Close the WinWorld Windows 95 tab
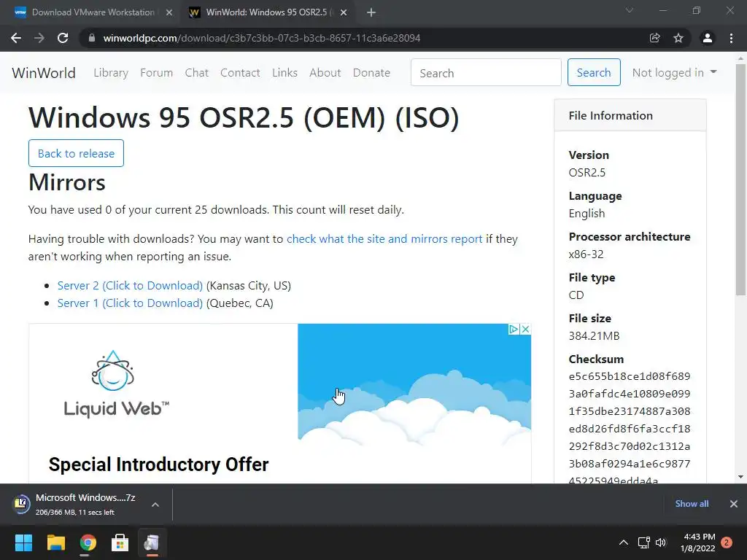The width and height of the screenshot is (747, 560). tap(344, 12)
